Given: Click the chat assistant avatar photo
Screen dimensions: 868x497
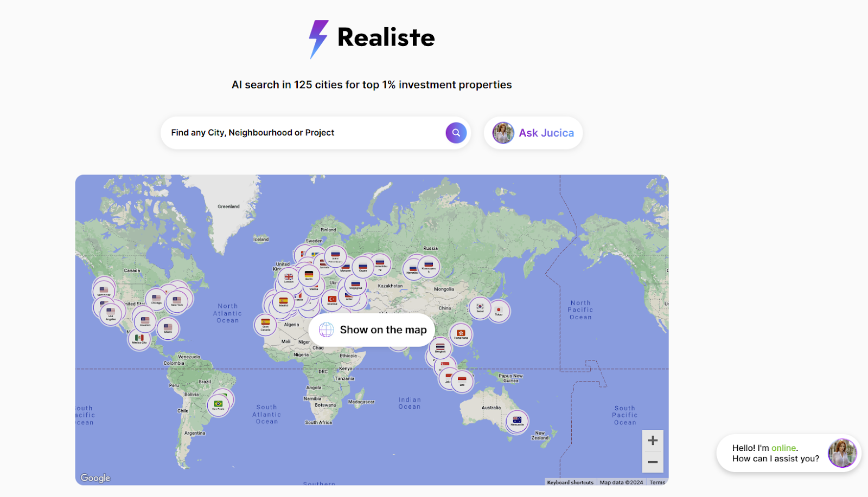Looking at the screenshot, I should [x=842, y=453].
